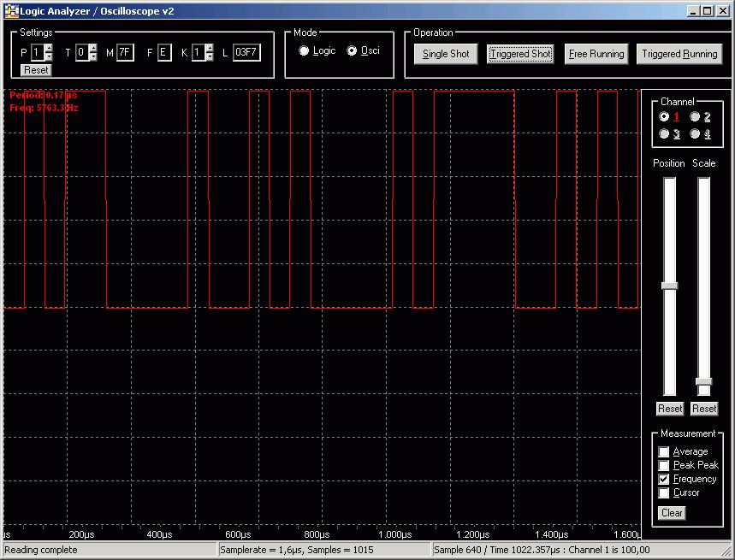Start a Triggered Shot capture
This screenshot has height=560, width=735.
click(x=520, y=54)
